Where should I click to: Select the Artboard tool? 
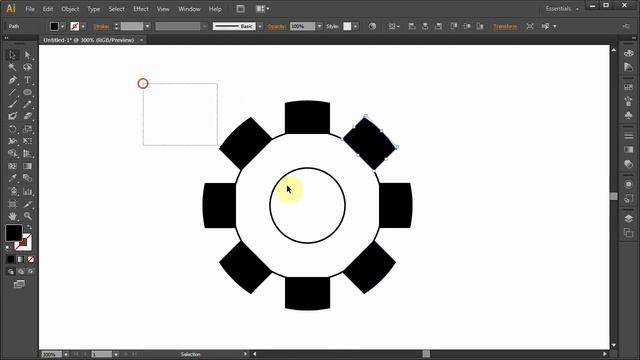(x=12, y=204)
